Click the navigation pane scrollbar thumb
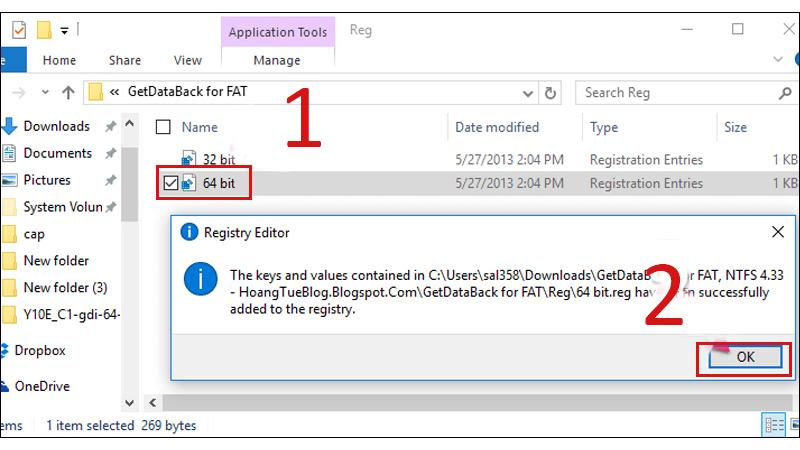 click(130, 184)
